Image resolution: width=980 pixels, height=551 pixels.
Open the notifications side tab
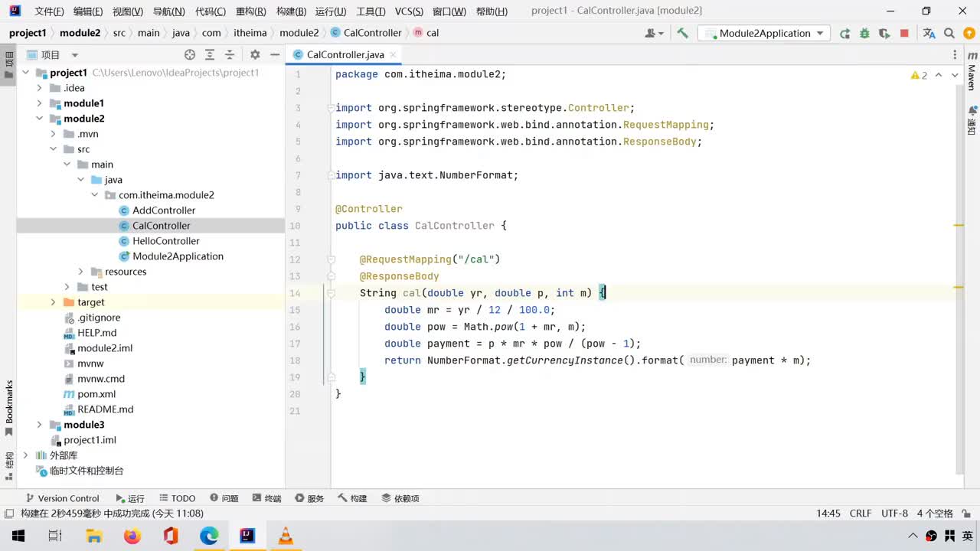[972, 121]
